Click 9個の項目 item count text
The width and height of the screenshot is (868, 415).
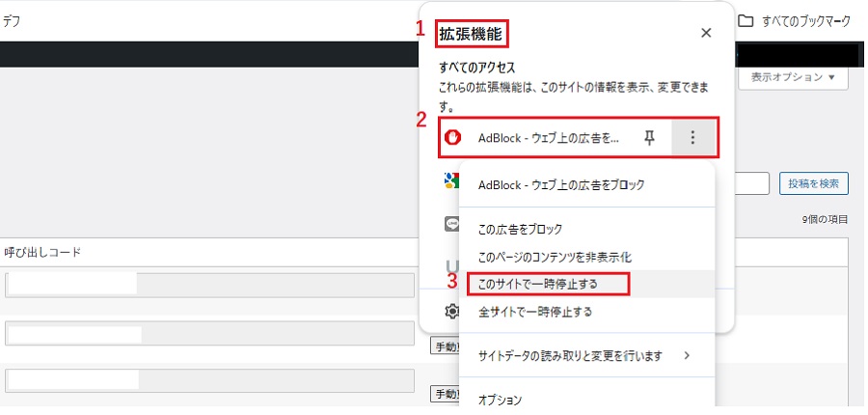[825, 220]
